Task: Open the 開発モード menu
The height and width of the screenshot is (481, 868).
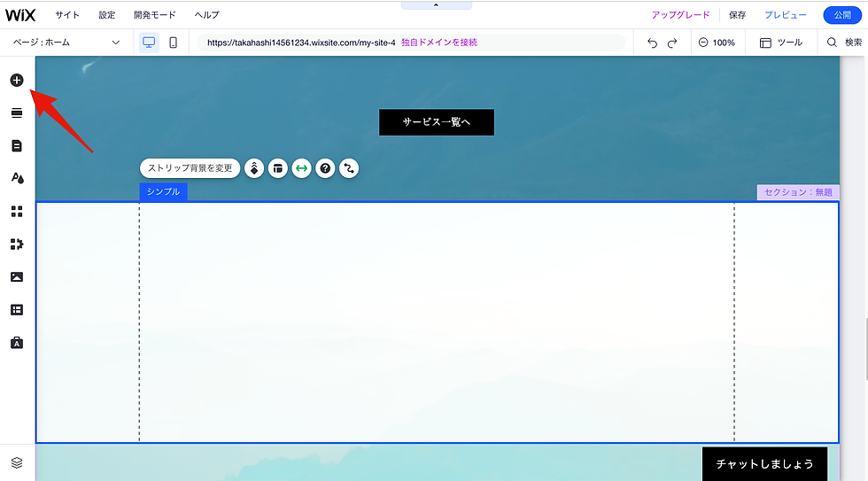Action: pyautogui.click(x=154, y=15)
